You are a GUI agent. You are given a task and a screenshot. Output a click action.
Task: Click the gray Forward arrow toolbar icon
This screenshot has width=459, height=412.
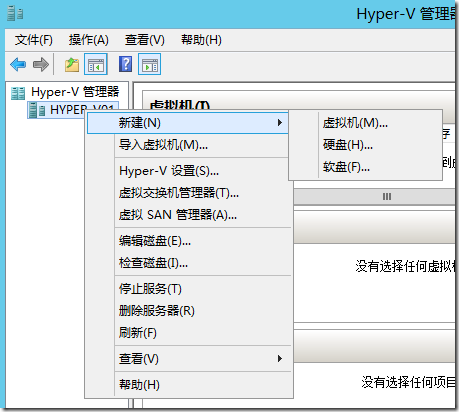[41, 64]
